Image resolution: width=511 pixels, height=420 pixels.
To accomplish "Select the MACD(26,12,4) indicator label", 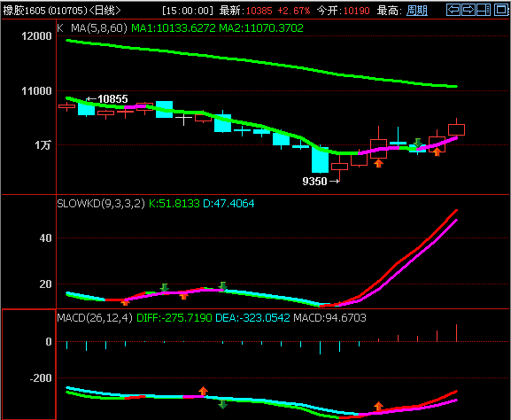I will (95, 317).
